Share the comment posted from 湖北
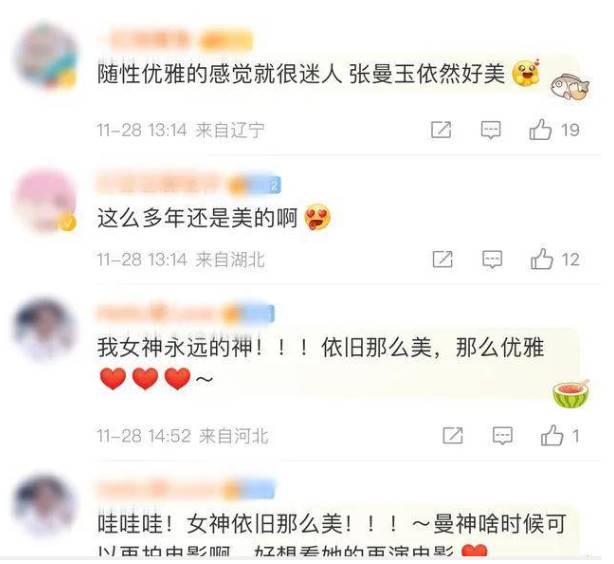The height and width of the screenshot is (564, 614). (443, 259)
